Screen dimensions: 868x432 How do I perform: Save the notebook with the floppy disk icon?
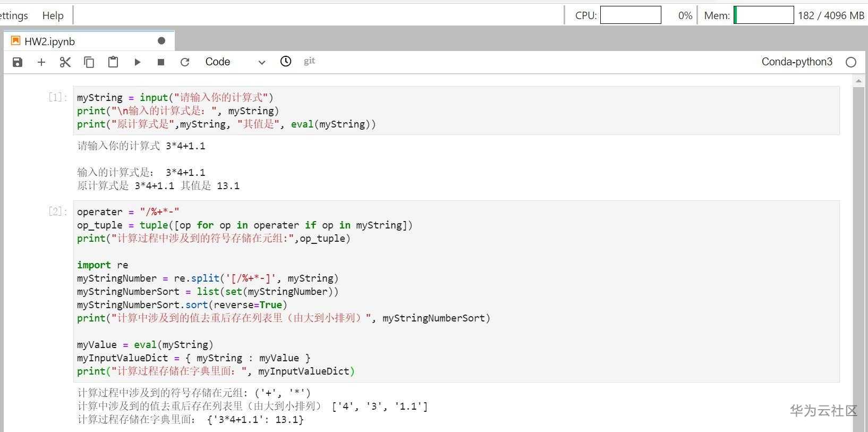(18, 62)
